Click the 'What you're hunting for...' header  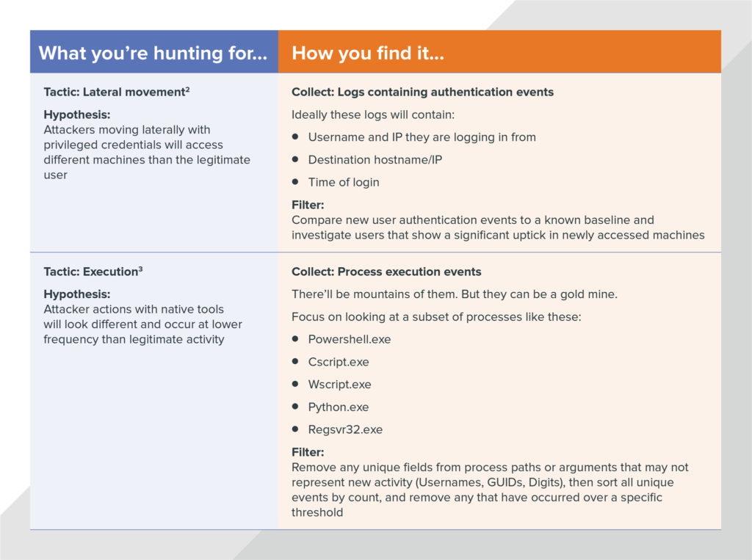point(153,54)
